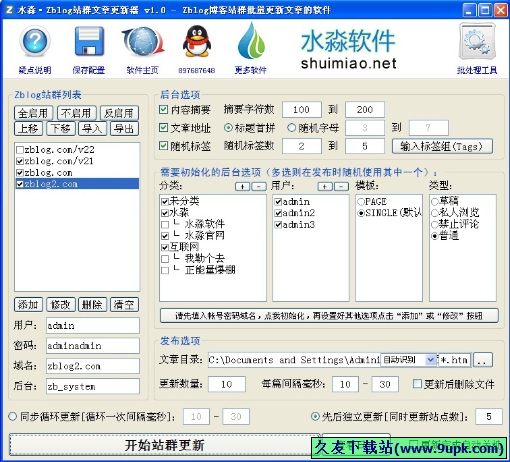Select the PAGE template radio

click(361, 202)
